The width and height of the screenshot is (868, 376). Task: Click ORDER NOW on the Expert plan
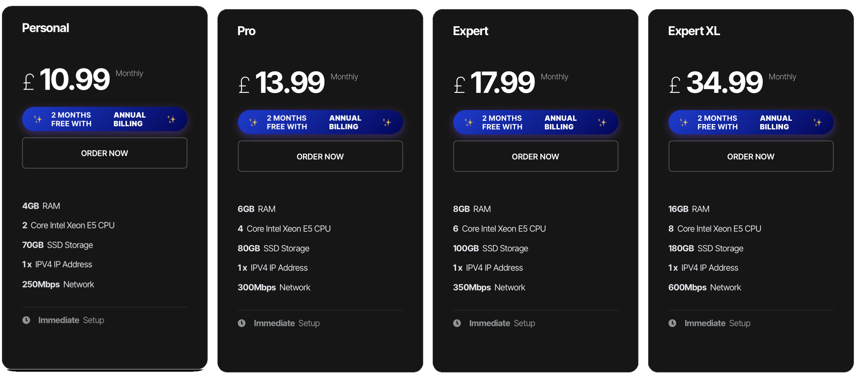535,156
